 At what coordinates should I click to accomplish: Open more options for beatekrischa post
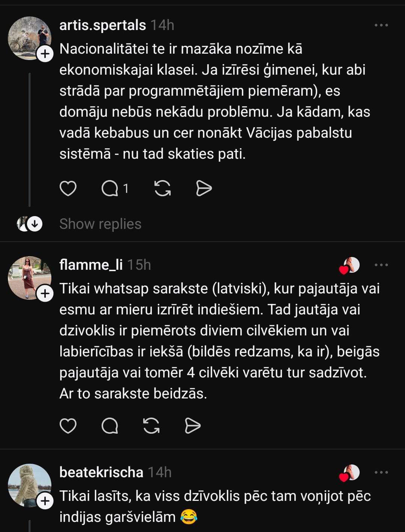pyautogui.click(x=381, y=472)
